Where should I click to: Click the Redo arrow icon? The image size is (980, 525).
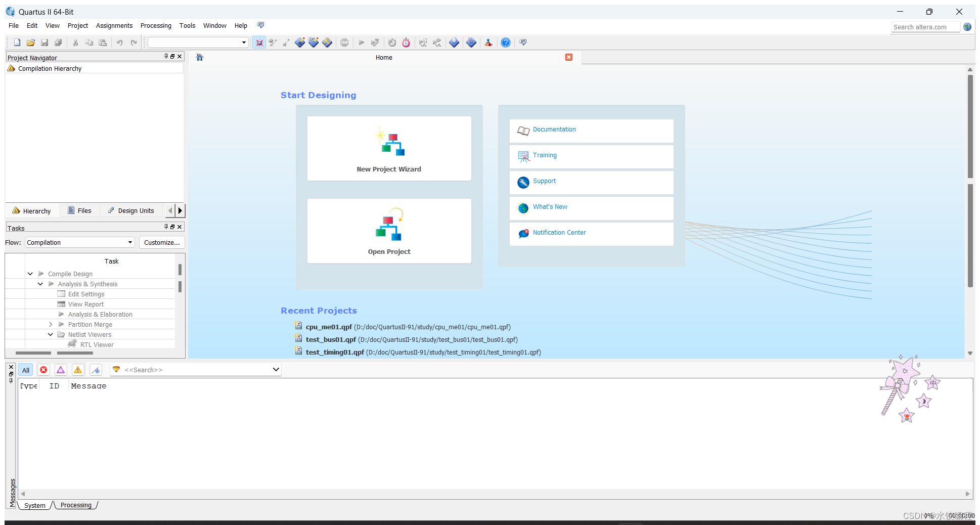133,42
